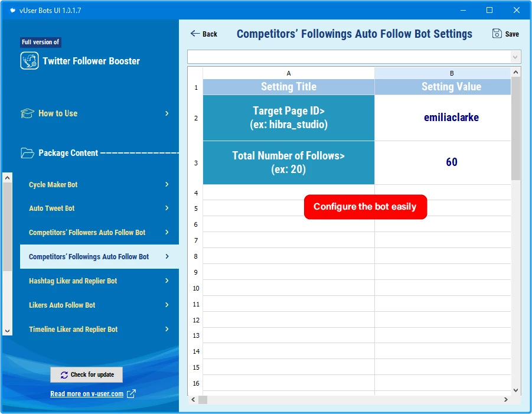
Task: Expand the How to Use chevron
Action: pos(167,113)
